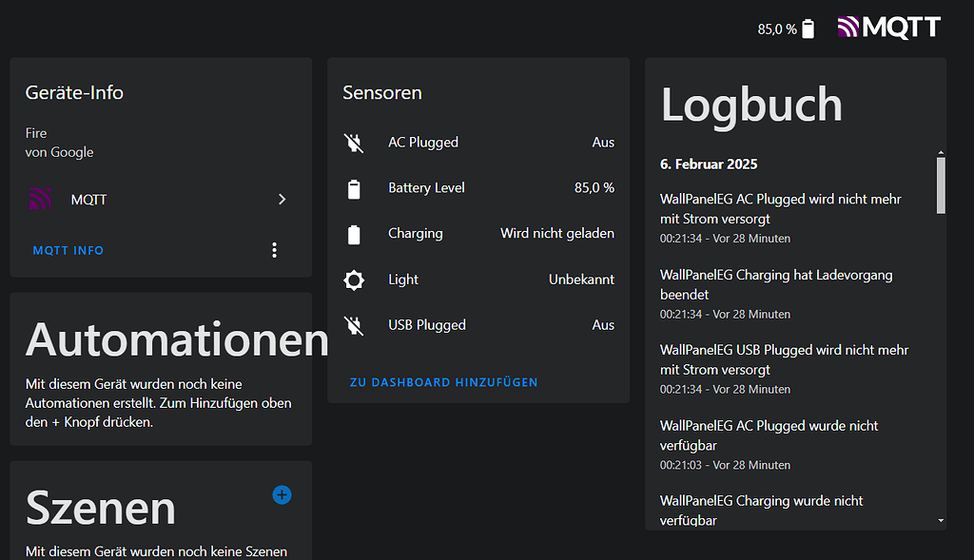Click the blue plus button on Szenen card
The width and height of the screenshot is (974, 560).
(x=282, y=494)
